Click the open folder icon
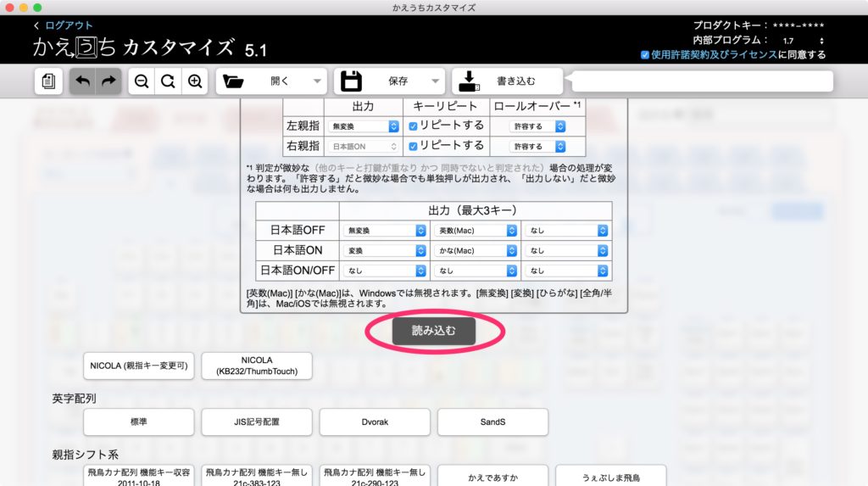The image size is (868, 486). tap(233, 81)
